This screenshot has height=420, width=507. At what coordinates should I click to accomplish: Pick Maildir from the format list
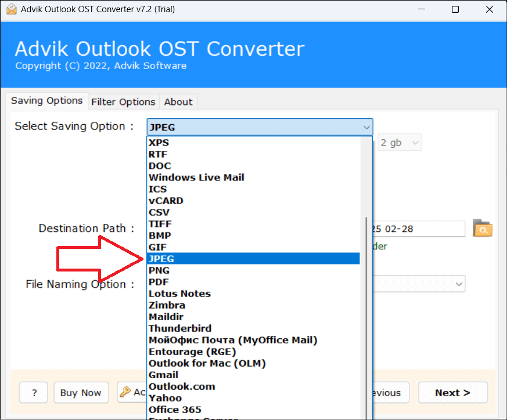tap(253, 317)
